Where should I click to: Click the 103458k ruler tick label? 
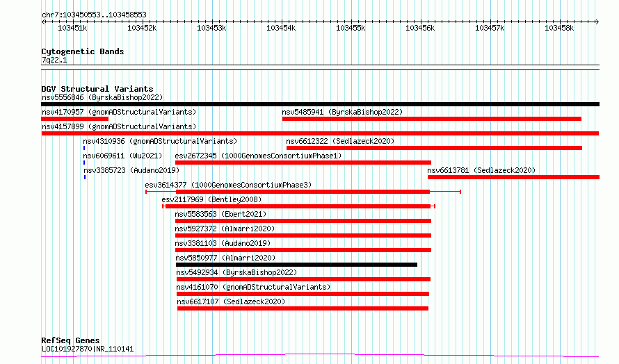click(559, 28)
